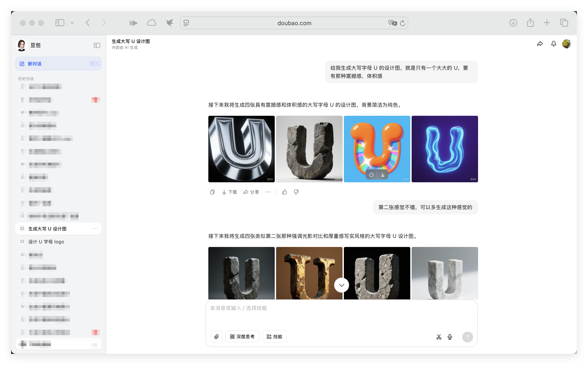Open the 技能 skills selector

[x=274, y=336]
